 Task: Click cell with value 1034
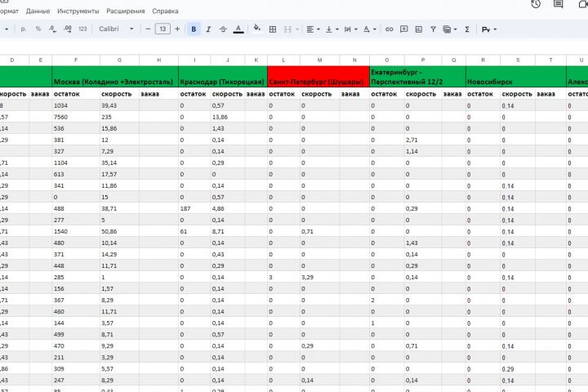76,106
